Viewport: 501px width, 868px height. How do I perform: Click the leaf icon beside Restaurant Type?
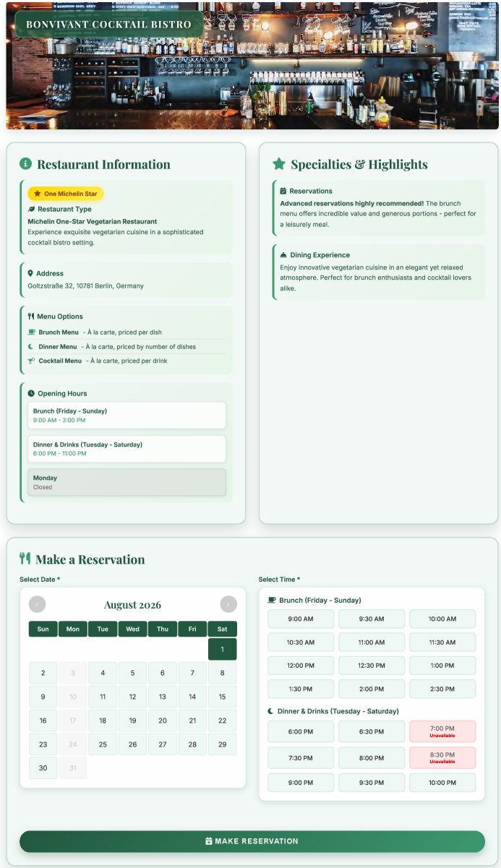tap(31, 209)
